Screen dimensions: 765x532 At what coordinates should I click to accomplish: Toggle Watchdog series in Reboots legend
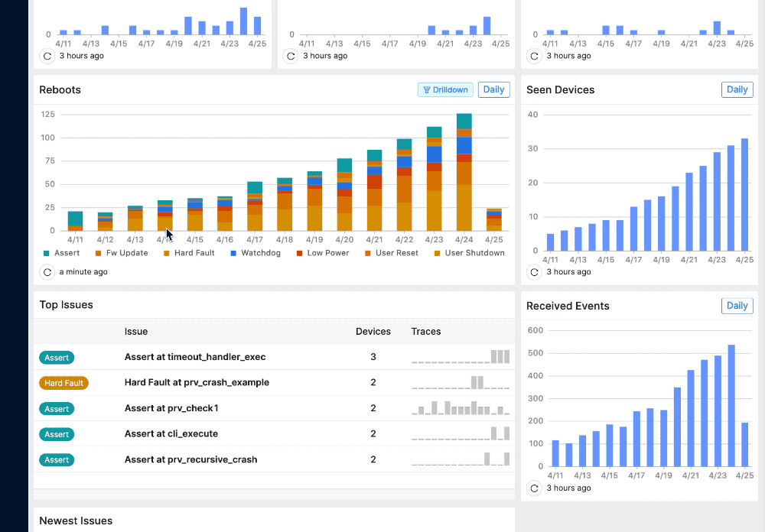point(257,253)
